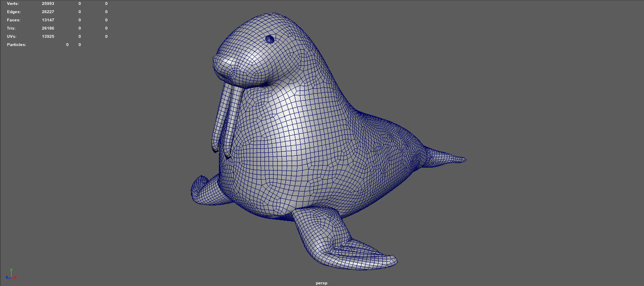644x286 pixels.
Task: Select the Verts: label in the HUD
Action: (x=13, y=3)
